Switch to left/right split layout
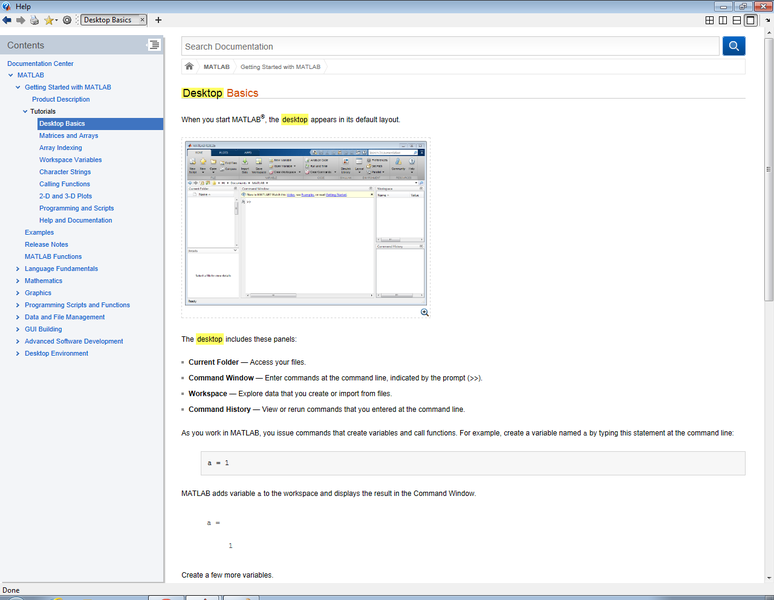 click(x=723, y=20)
